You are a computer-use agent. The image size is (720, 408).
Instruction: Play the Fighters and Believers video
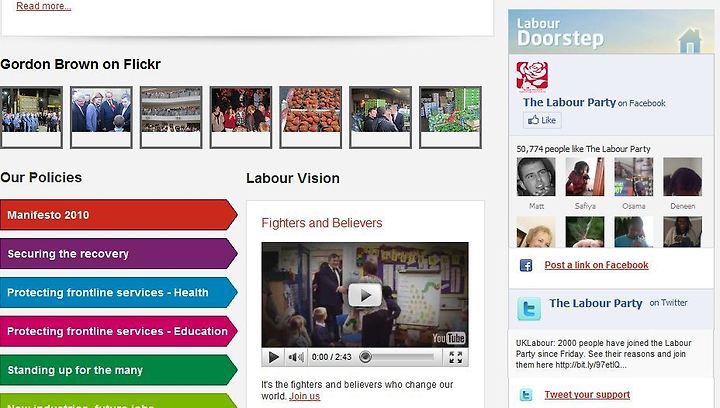pos(365,295)
